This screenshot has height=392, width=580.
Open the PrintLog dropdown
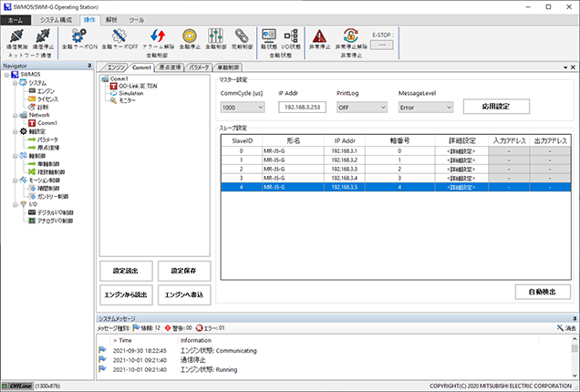pyautogui.click(x=362, y=108)
